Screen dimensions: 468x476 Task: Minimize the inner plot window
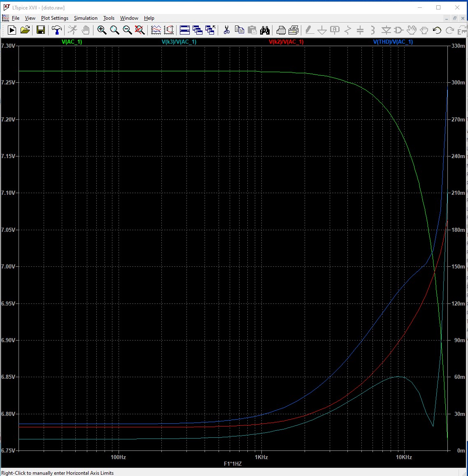click(x=447, y=18)
